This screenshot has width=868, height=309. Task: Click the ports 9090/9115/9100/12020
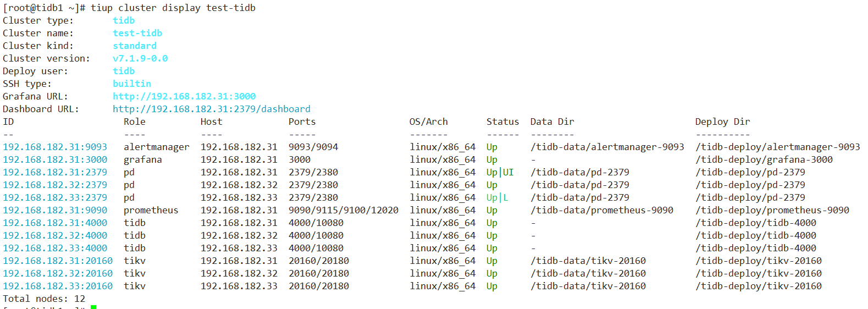344,211
